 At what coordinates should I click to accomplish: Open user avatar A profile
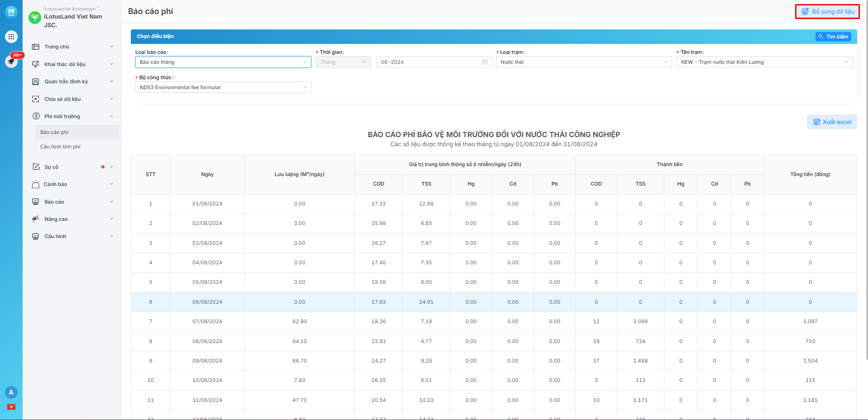click(x=11, y=392)
